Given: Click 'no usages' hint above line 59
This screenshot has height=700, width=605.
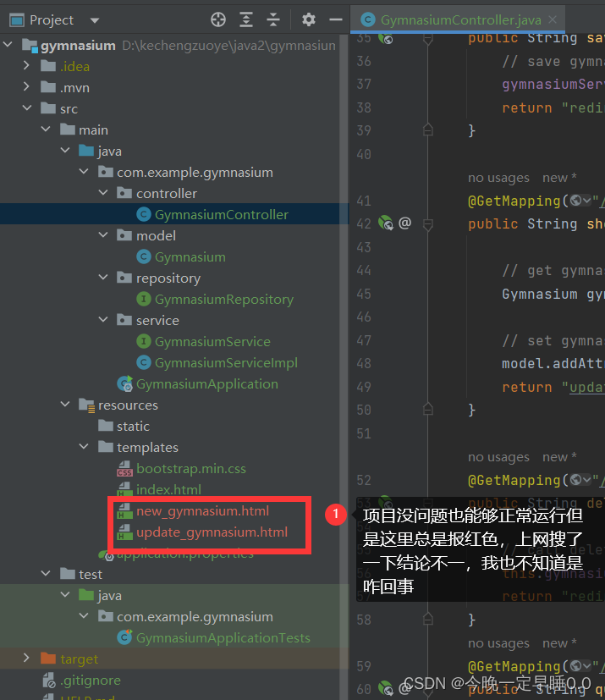Looking at the screenshot, I should click(498, 643).
